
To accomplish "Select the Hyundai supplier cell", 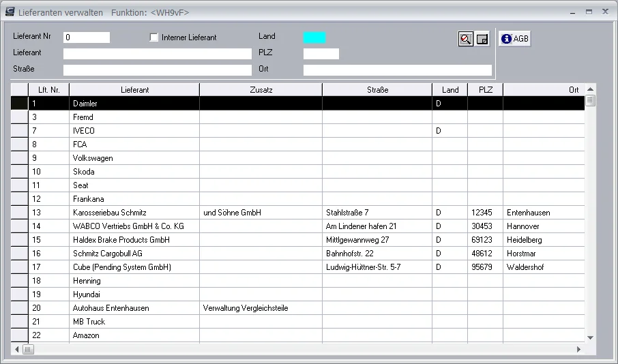I will pyautogui.click(x=134, y=294).
